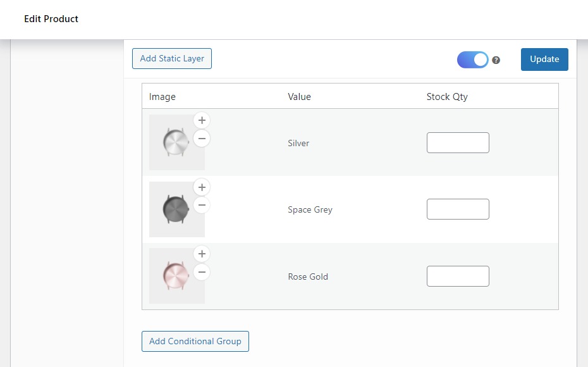The height and width of the screenshot is (367, 588).
Task: Increment the Rose Gold stepper control
Action: point(202,253)
